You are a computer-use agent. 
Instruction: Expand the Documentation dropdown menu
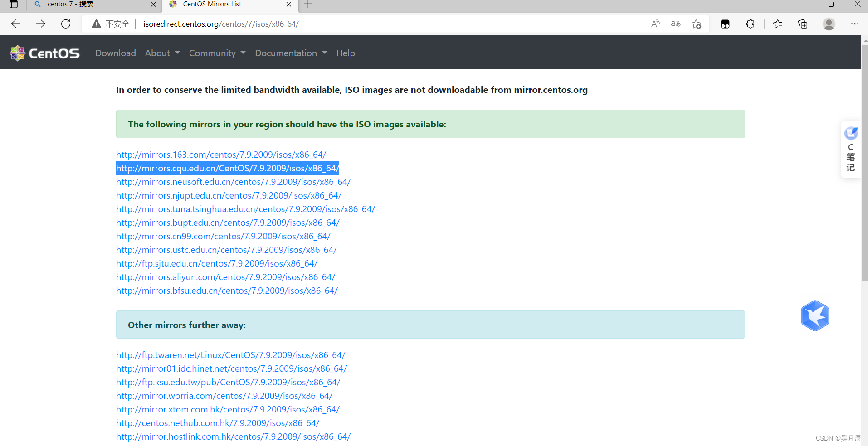pyautogui.click(x=291, y=53)
